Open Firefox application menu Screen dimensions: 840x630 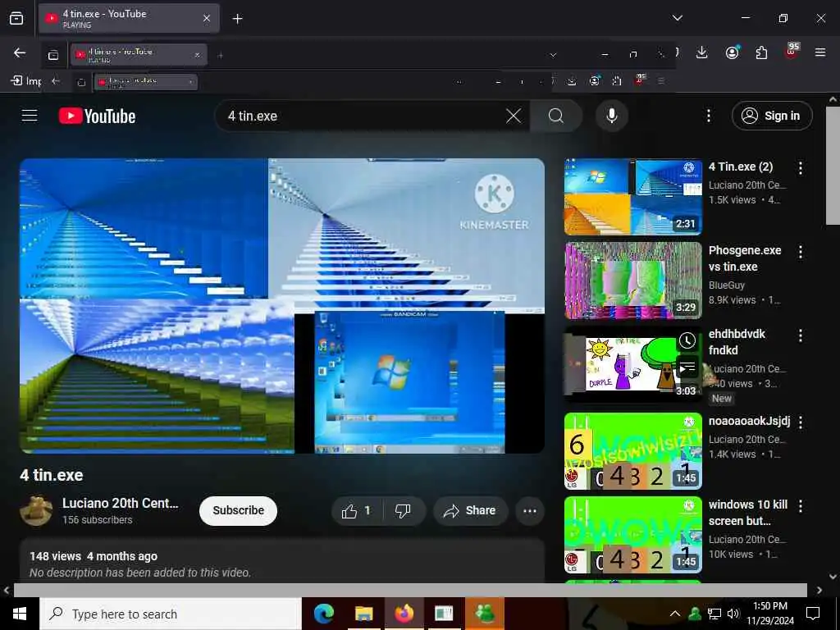pyautogui.click(x=820, y=52)
